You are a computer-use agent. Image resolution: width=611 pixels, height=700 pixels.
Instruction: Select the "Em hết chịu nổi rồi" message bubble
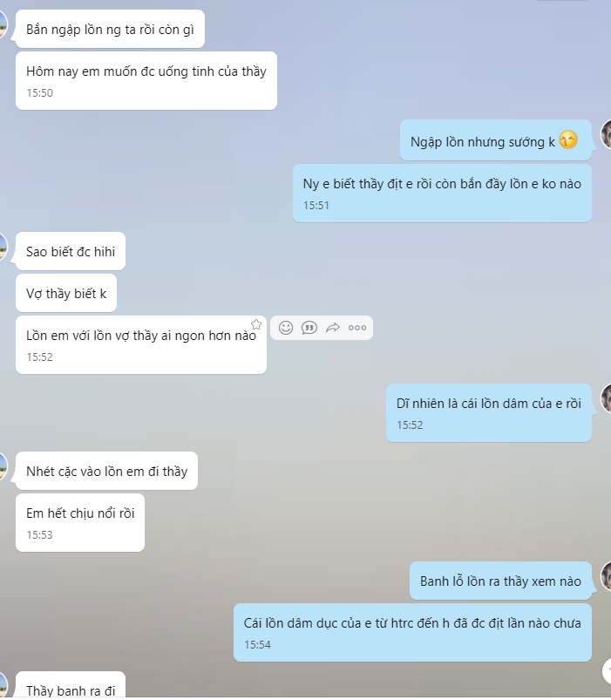[80, 523]
